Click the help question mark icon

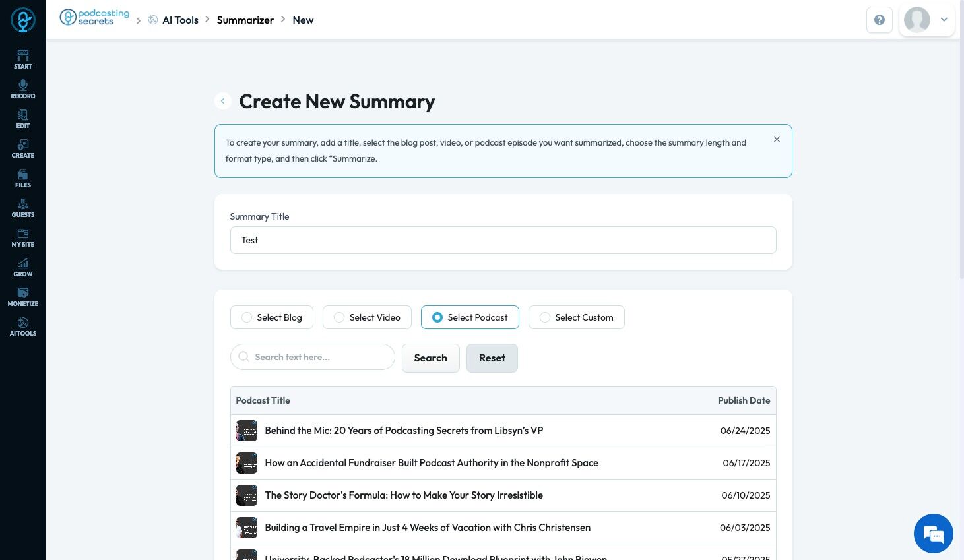[879, 20]
